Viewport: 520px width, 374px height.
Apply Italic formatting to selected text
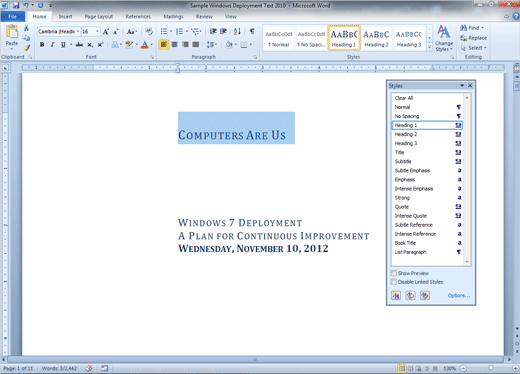(x=52, y=45)
